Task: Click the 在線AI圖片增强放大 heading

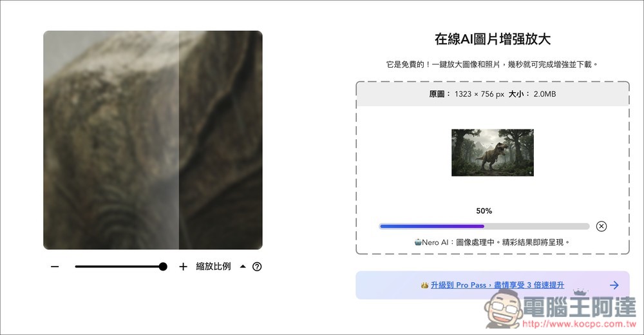Action: pos(493,39)
